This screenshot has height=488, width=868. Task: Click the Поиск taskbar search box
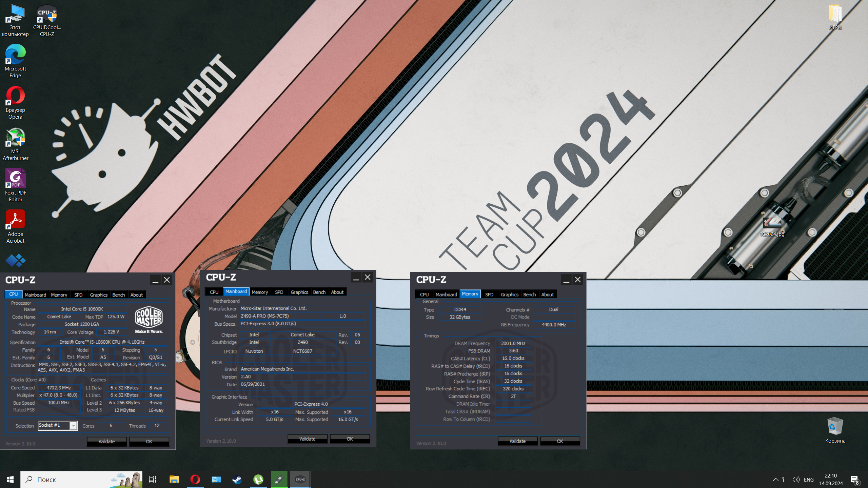click(81, 479)
